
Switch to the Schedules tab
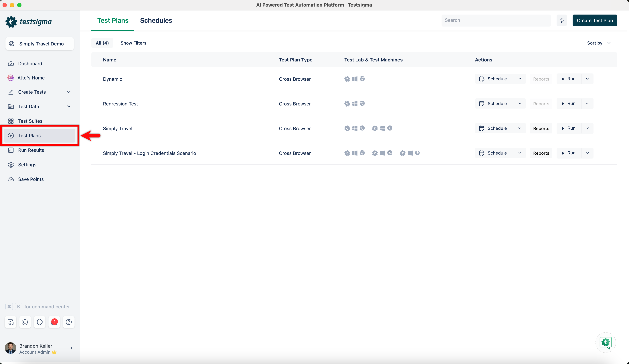(156, 20)
